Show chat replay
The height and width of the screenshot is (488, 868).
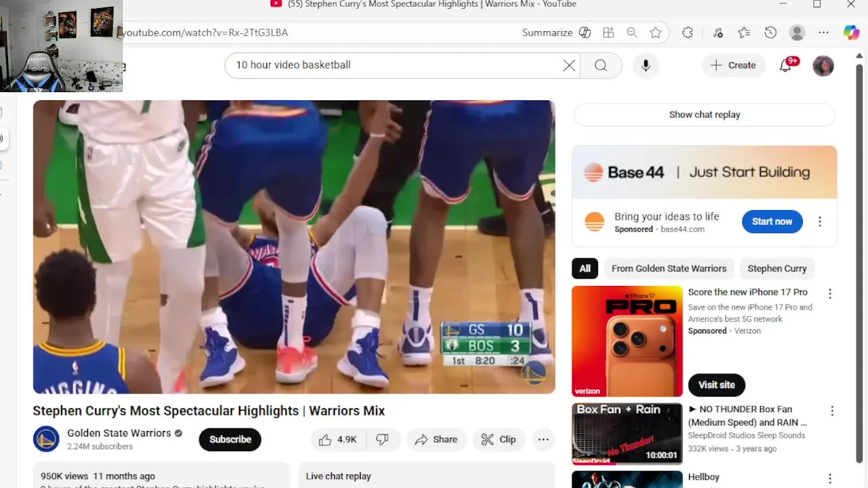705,115
